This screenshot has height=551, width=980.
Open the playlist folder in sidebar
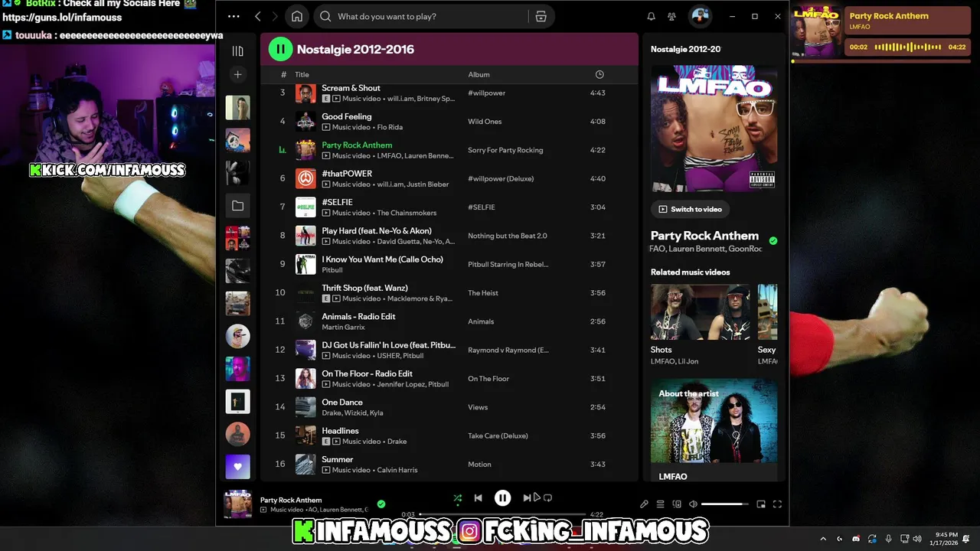tap(237, 206)
